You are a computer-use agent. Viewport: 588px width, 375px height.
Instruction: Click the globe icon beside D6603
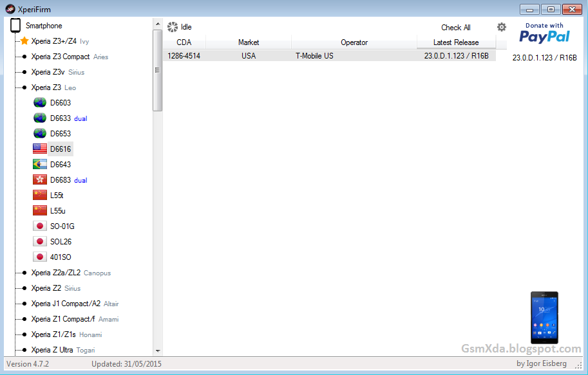click(40, 103)
